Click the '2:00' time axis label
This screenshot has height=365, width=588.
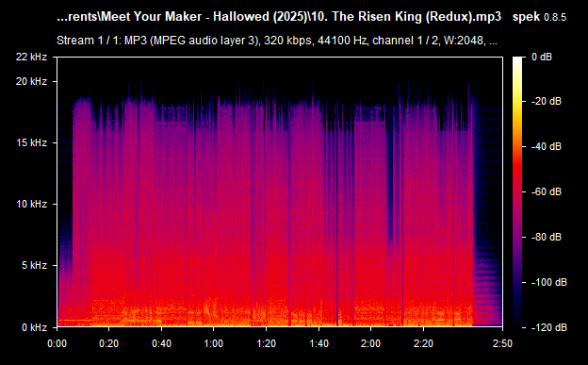371,343
